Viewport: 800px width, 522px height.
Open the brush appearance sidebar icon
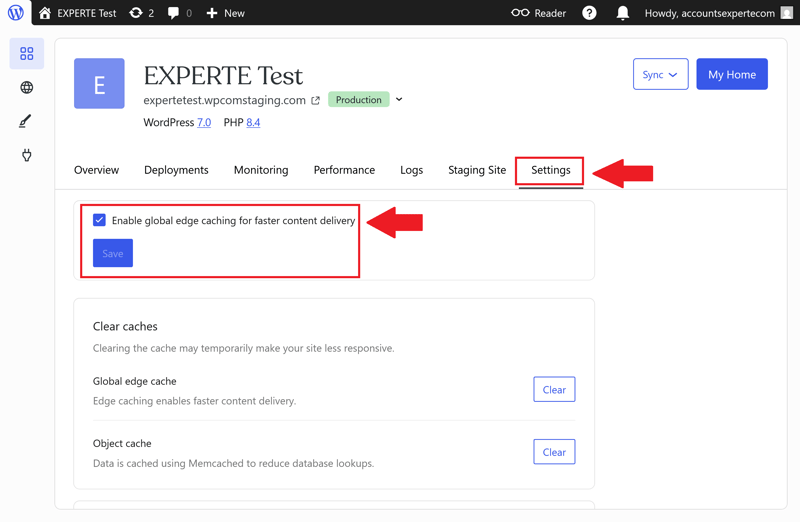26,121
